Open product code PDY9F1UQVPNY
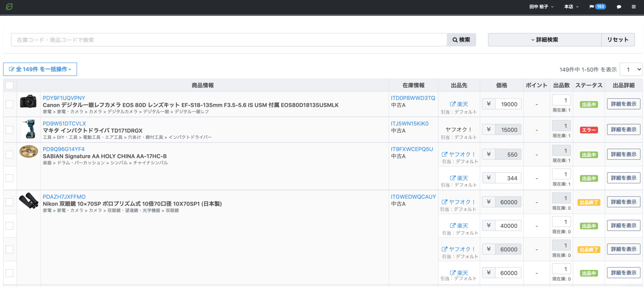 [x=64, y=98]
